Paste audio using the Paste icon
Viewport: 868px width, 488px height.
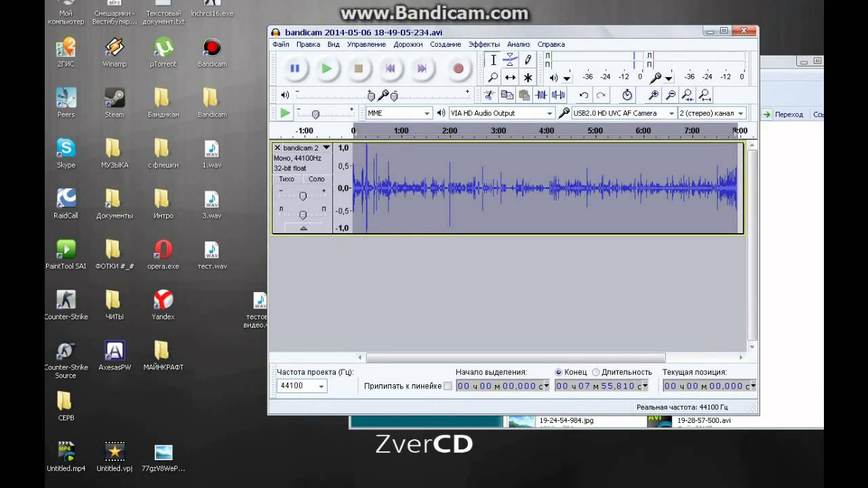click(524, 95)
